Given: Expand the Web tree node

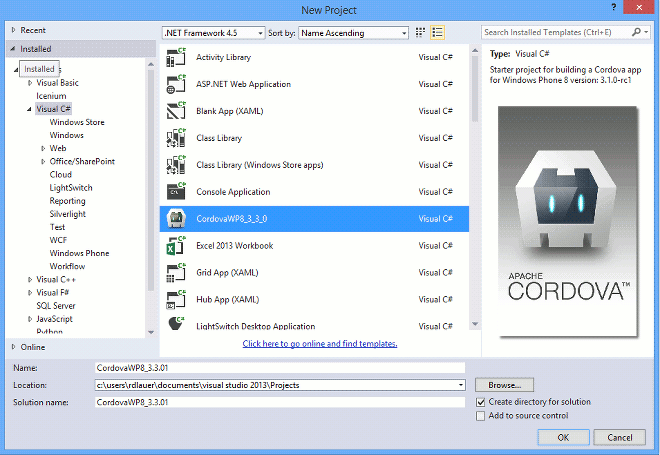Looking at the screenshot, I should click(x=43, y=148).
